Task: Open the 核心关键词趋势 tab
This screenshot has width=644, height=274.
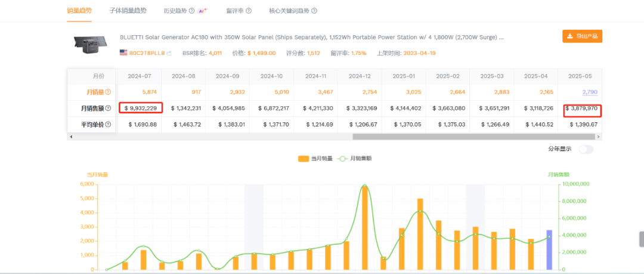Action: click(289, 11)
